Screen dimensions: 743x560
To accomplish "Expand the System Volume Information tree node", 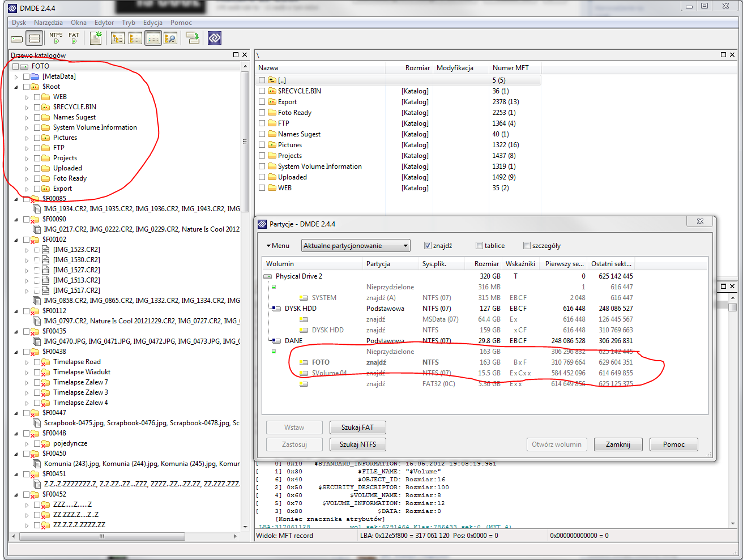I will tap(27, 128).
